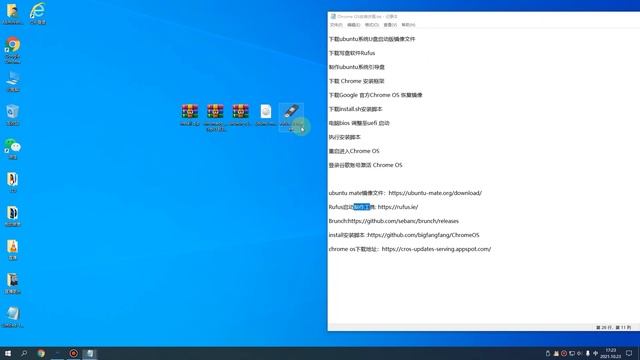Click the Notepad taskbar button
The height and width of the screenshot is (360, 640).
(90, 353)
